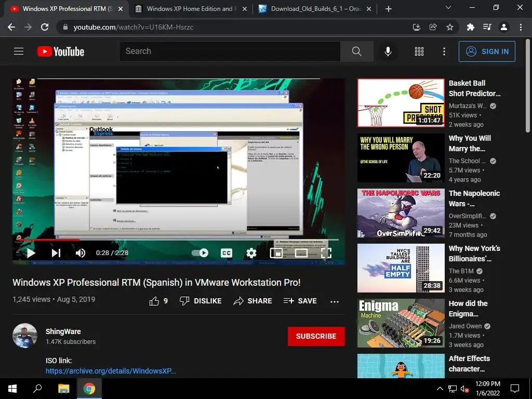The height and width of the screenshot is (399, 532).
Task: Click the address bar URL
Action: point(134,27)
